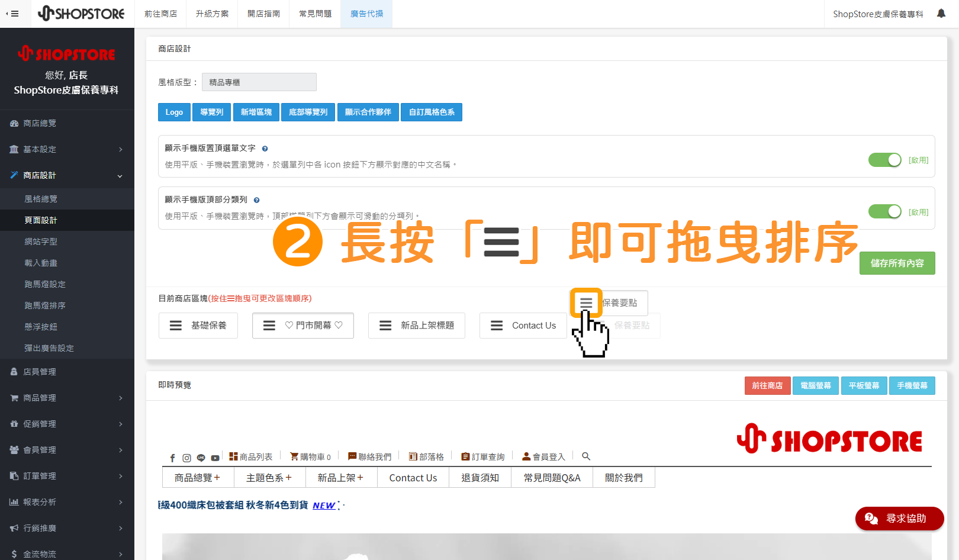Click the bank icon beside 基本設定

[x=14, y=149]
